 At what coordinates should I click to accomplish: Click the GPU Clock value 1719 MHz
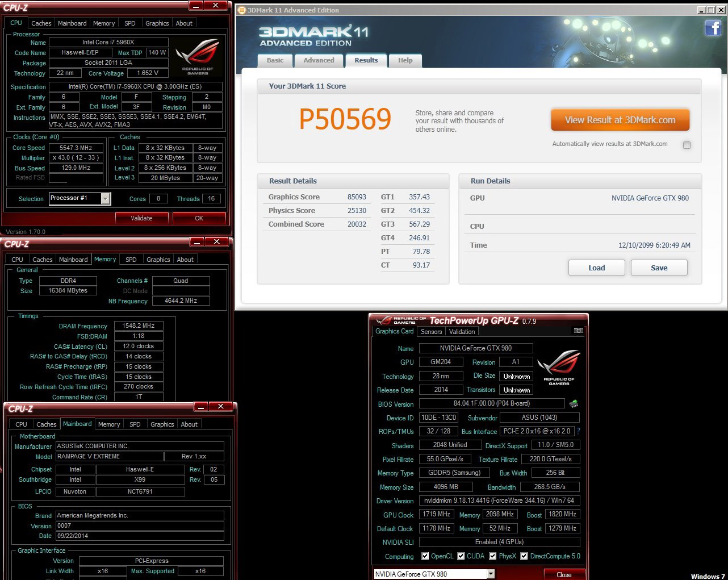(x=436, y=515)
